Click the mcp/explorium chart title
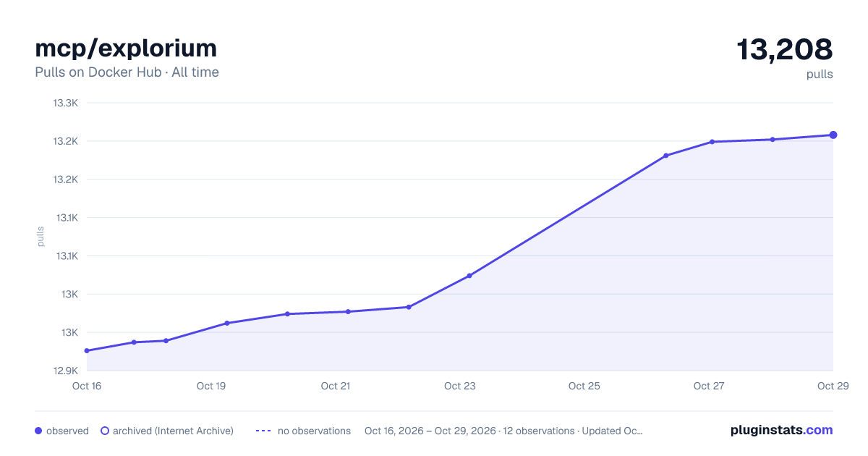This screenshot has height=456, width=868. [126, 48]
